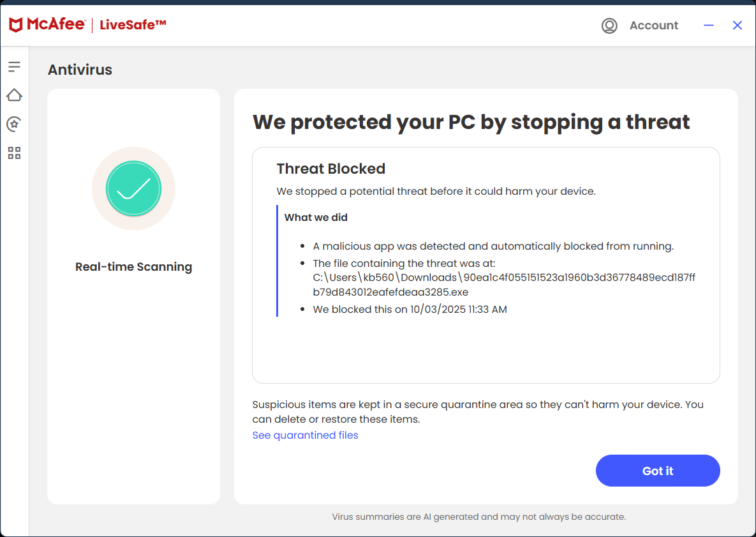756x537 pixels.
Task: Click the Threat Blocked title
Action: (x=330, y=169)
